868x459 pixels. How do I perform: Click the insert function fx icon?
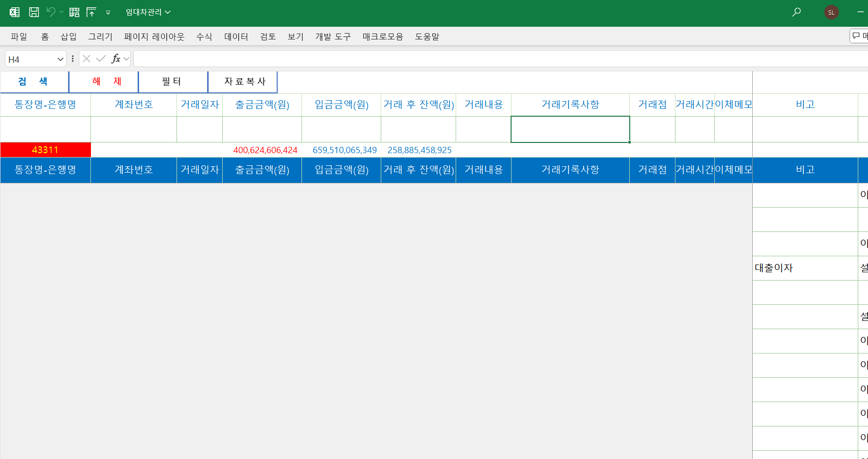pyautogui.click(x=116, y=59)
